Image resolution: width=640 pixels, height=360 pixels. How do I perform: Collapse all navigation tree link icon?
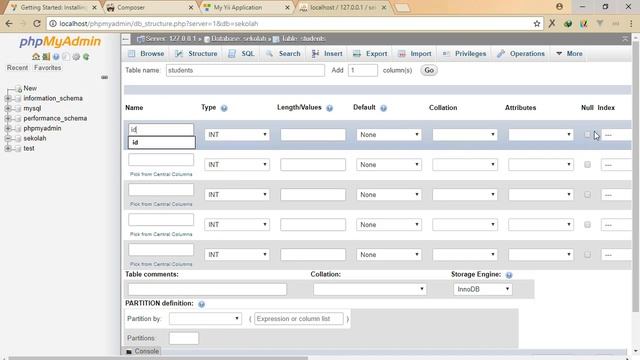coord(104,77)
